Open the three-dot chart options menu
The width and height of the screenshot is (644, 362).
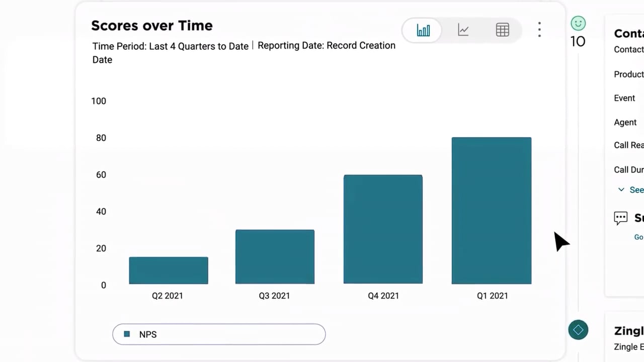[x=539, y=30]
